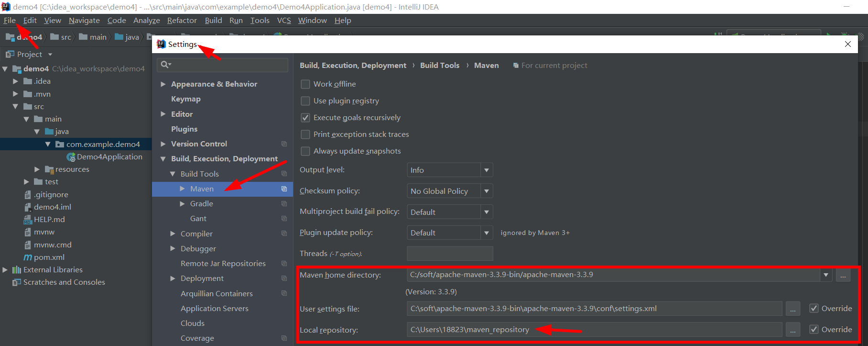Expand Appearance & Behavior settings category

pyautogui.click(x=163, y=84)
